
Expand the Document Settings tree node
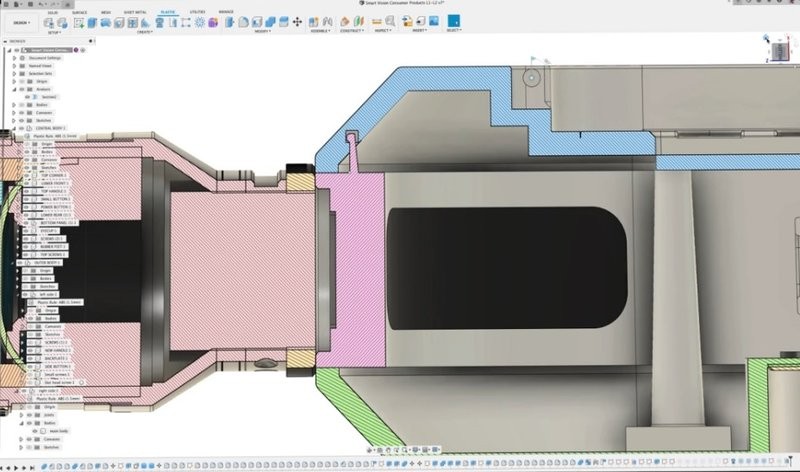pos(14,58)
